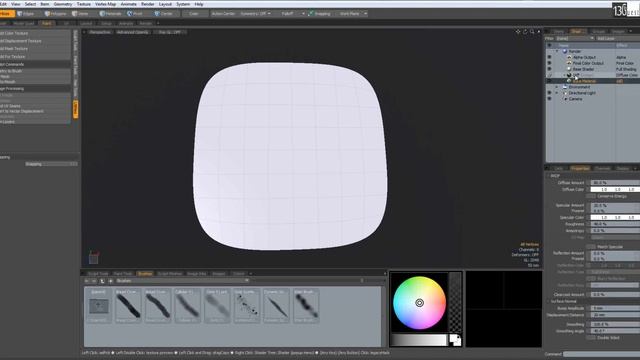This screenshot has height=360, width=640.
Task: Open the Perspective viewport type dropdown
Action: (100, 32)
